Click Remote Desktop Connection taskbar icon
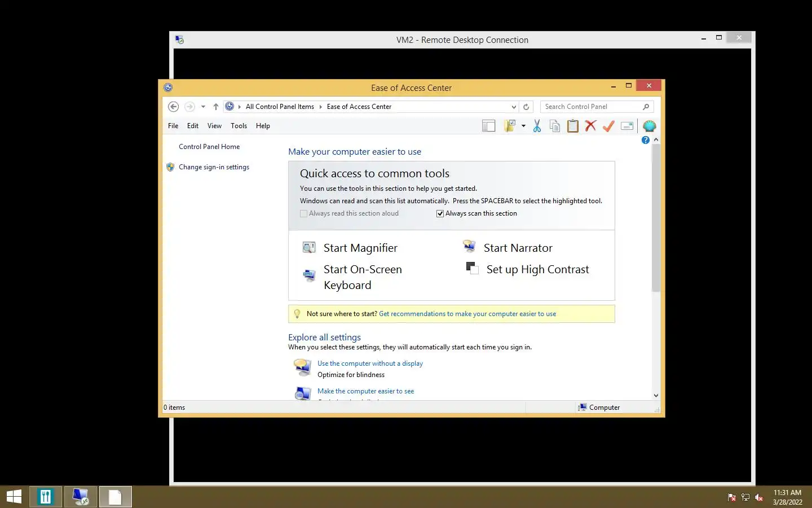 tap(81, 497)
